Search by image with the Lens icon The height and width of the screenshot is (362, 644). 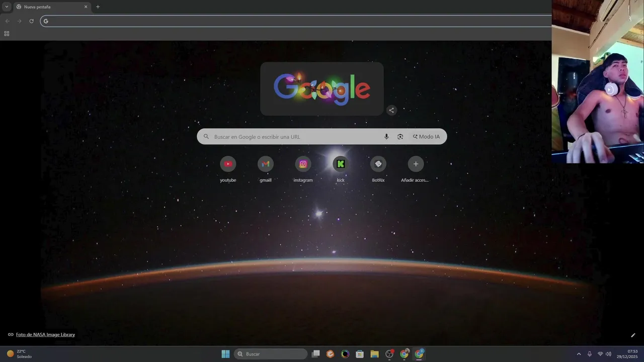point(400,137)
